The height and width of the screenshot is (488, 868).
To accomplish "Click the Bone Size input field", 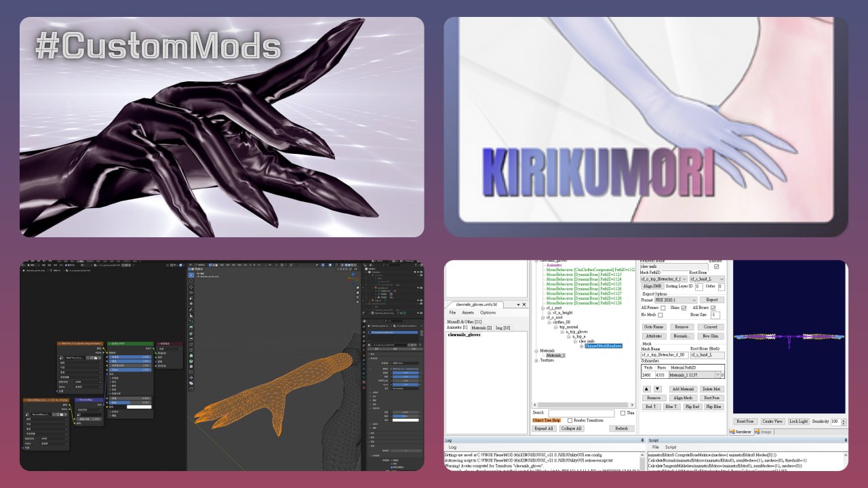I will [715, 315].
